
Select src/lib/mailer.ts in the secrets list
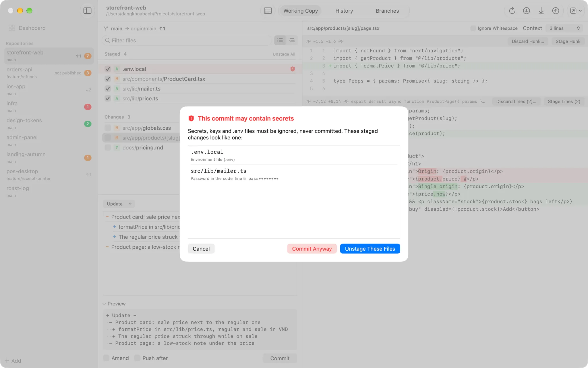coord(294,174)
